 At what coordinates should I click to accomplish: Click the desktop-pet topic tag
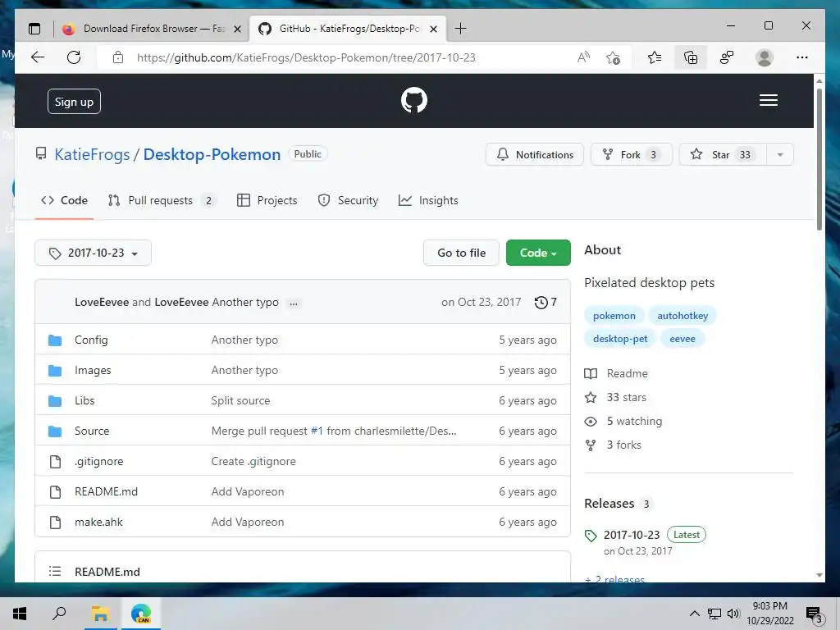click(620, 339)
